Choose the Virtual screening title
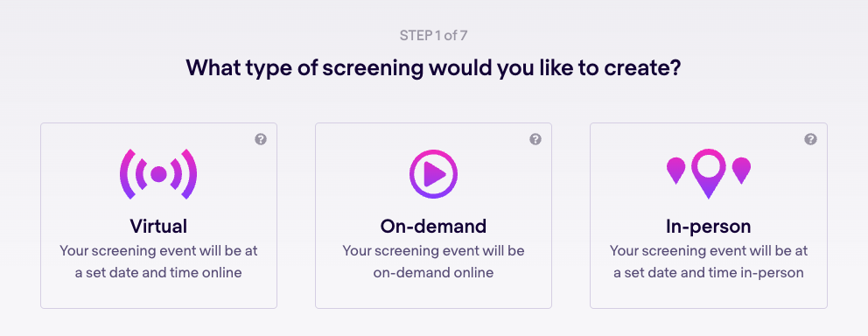 point(158,226)
